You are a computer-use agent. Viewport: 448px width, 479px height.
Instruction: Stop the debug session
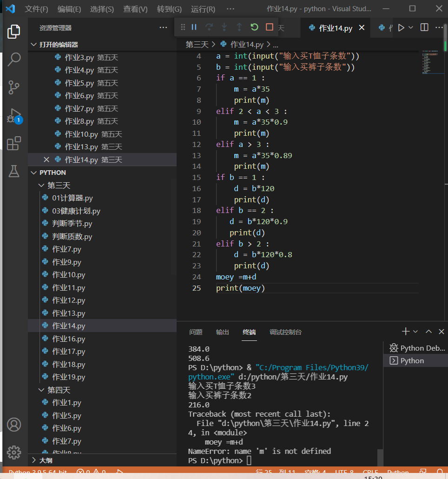(270, 27)
